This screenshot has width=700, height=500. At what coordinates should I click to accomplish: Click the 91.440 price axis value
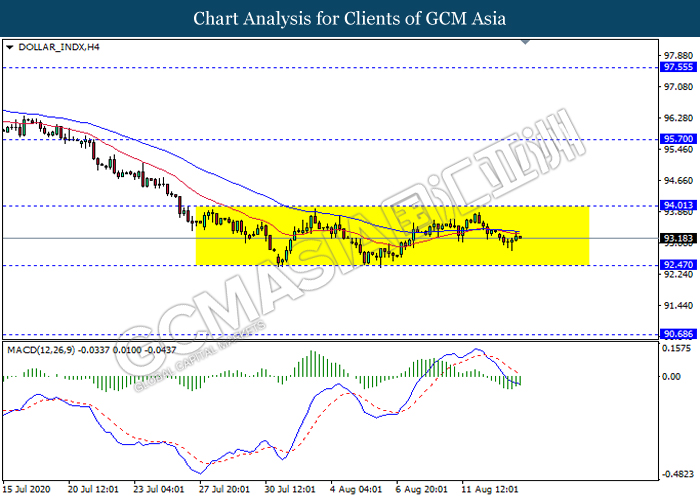[x=679, y=306]
